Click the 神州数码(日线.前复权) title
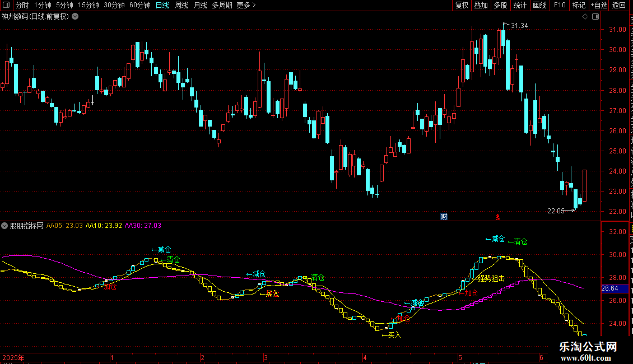The image size is (633, 364). coord(35,17)
